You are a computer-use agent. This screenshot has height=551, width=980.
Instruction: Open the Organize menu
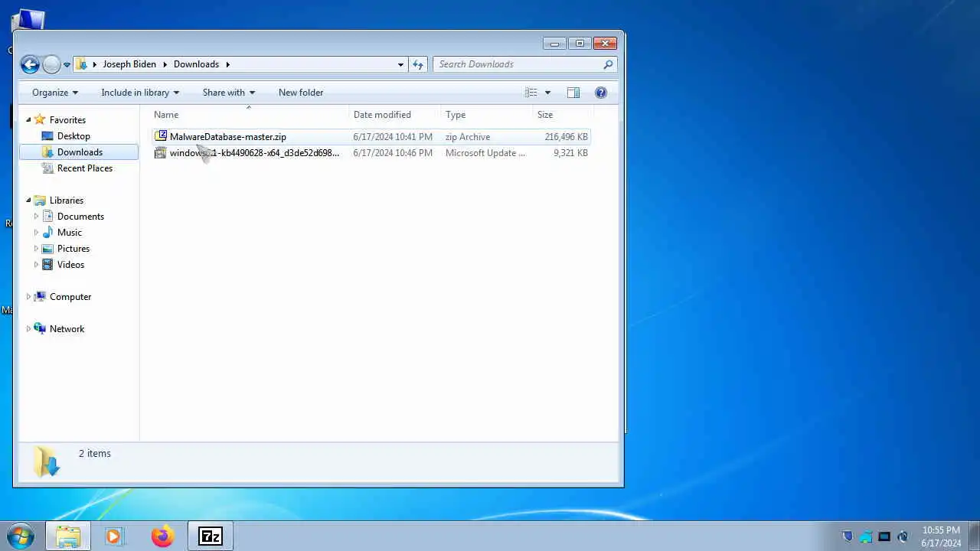click(x=55, y=93)
